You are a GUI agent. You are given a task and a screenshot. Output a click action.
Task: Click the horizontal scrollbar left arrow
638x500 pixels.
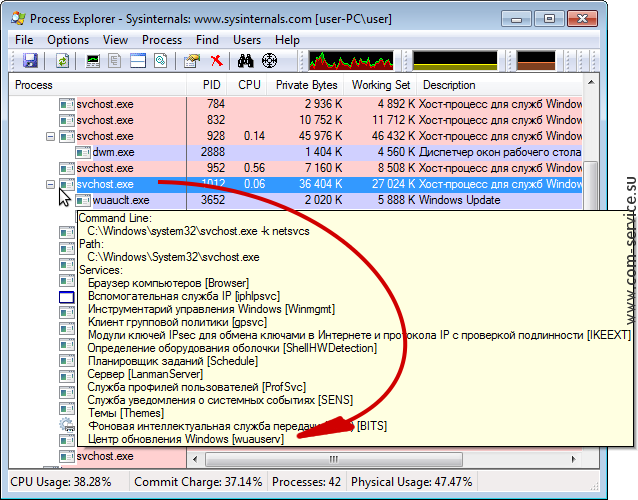tap(195, 459)
